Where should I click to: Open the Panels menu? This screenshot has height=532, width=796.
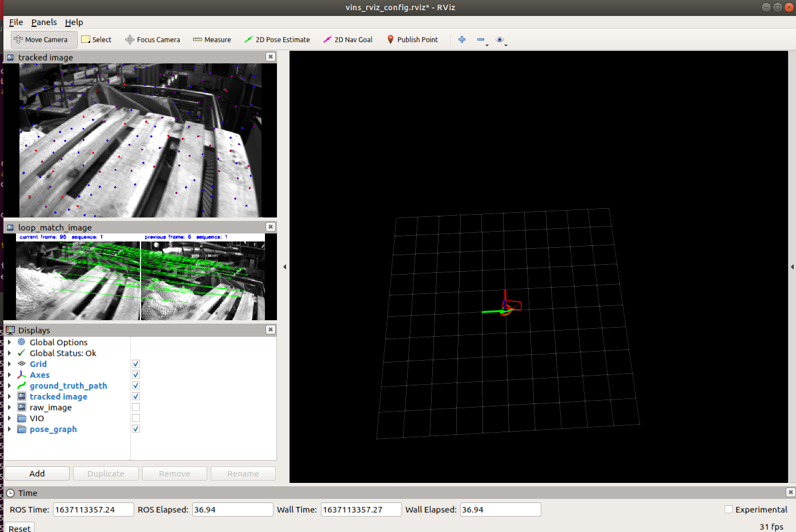click(44, 22)
